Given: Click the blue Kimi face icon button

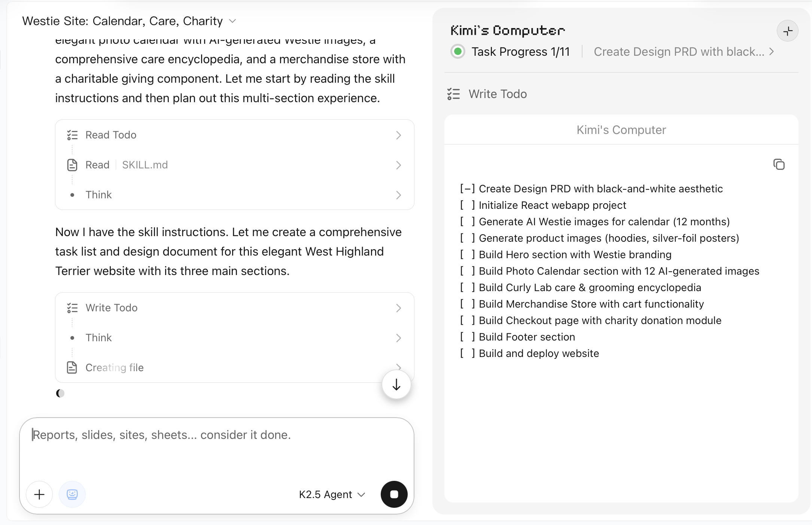Looking at the screenshot, I should [x=72, y=494].
